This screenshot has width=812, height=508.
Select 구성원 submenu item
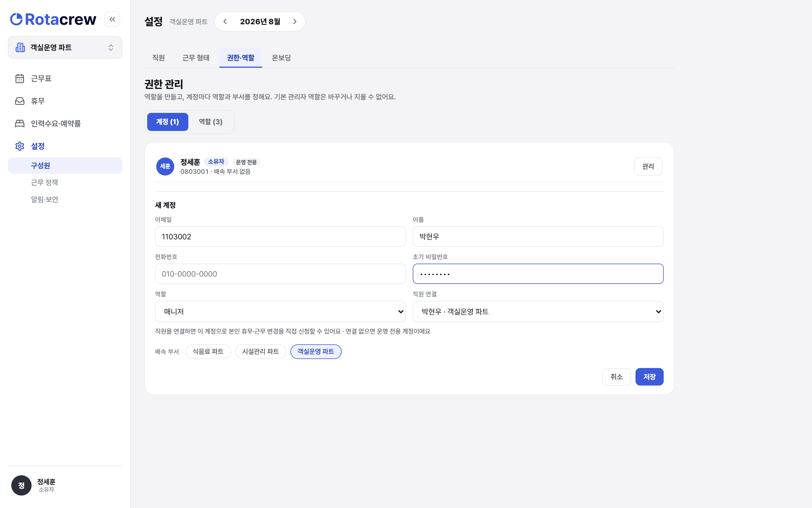65,166
